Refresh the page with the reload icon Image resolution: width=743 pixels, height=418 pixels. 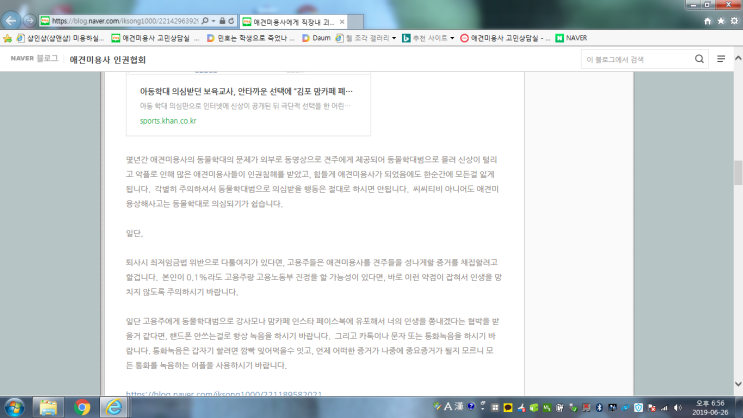click(231, 21)
